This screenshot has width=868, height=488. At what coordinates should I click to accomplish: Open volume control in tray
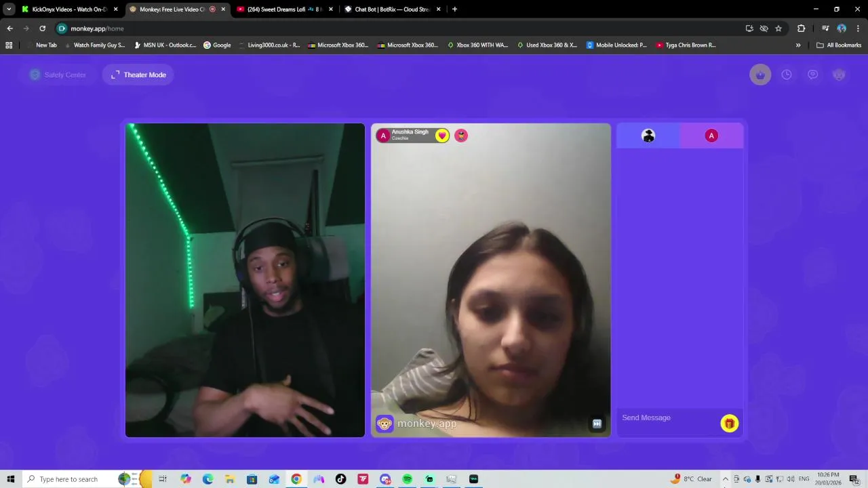pos(790,479)
